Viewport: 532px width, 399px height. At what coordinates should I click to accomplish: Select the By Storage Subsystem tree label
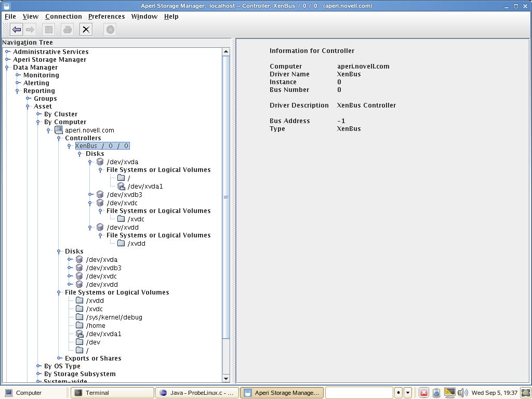tap(79, 374)
